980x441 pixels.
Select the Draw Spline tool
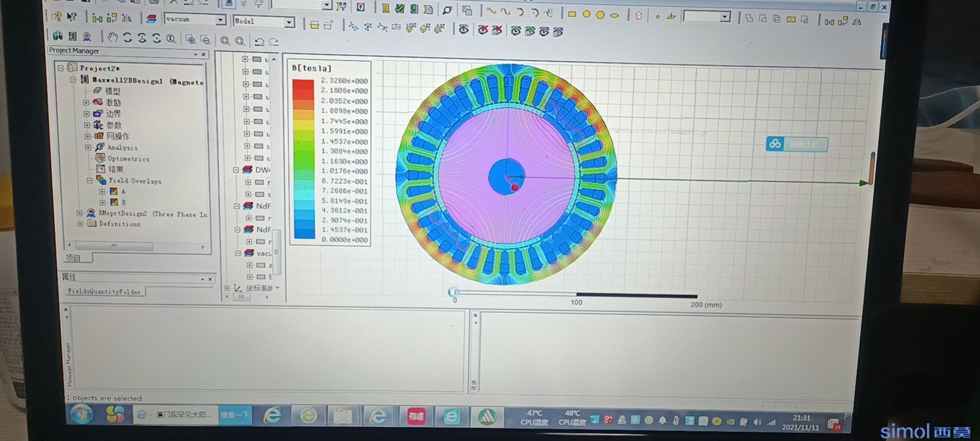coord(505,11)
